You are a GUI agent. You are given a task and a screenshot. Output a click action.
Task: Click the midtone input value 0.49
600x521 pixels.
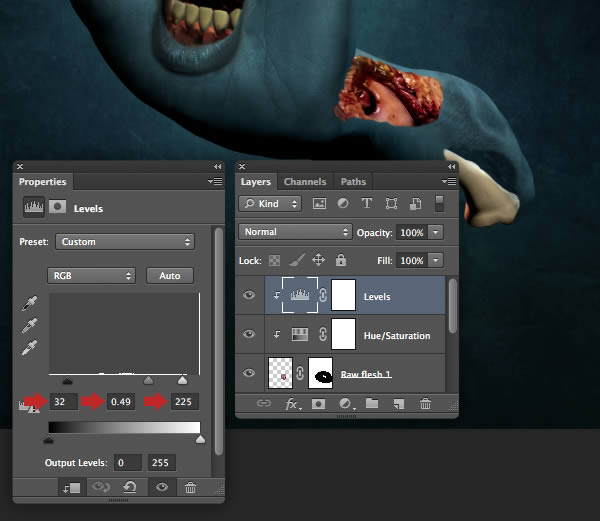click(121, 402)
